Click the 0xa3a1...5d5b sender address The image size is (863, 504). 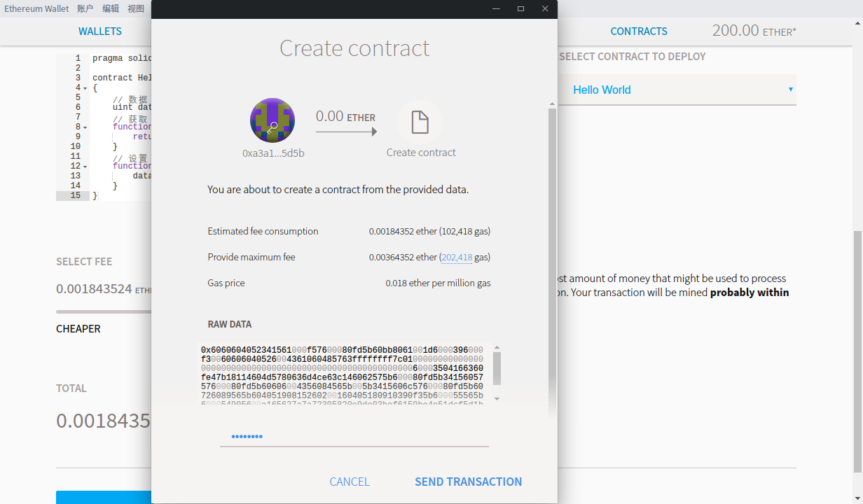(273, 153)
